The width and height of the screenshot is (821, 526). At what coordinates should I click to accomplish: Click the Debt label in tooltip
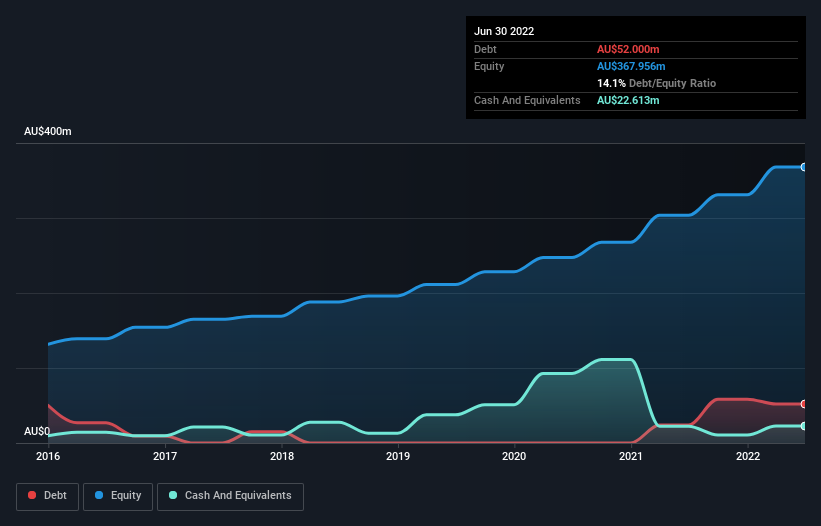[x=485, y=49]
